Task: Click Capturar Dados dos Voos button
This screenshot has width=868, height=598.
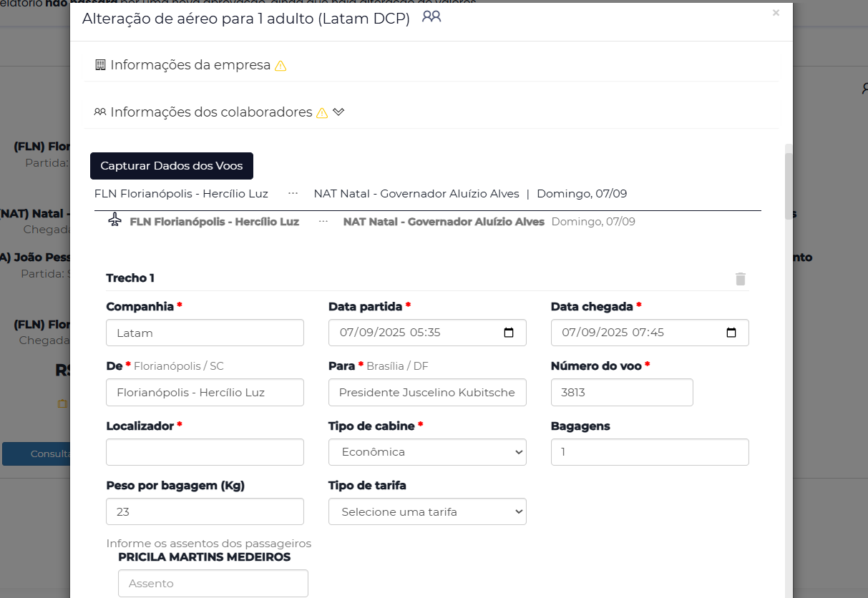Action: (x=172, y=166)
